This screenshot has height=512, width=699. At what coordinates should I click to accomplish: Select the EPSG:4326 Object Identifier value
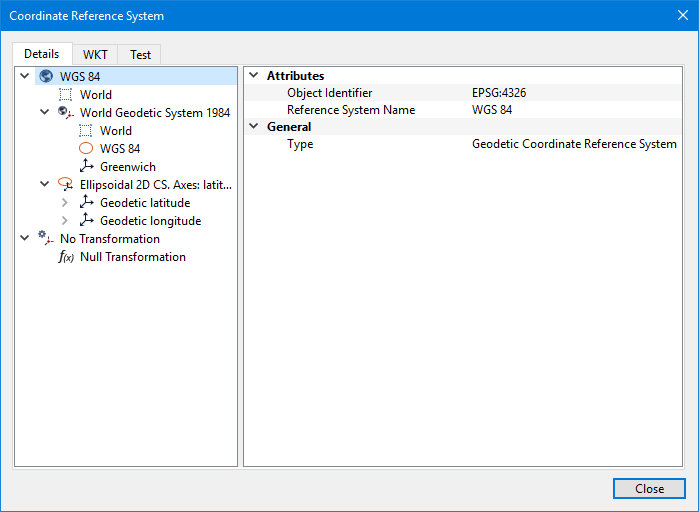point(499,93)
